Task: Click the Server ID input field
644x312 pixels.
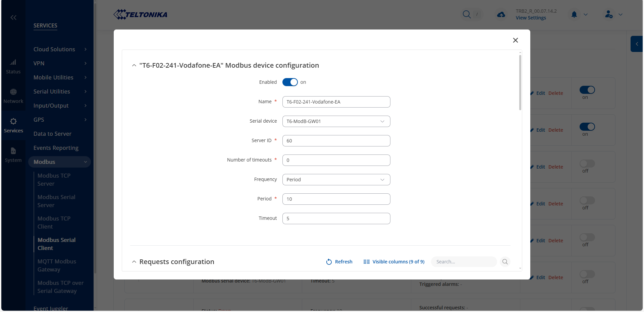Action: point(336,141)
